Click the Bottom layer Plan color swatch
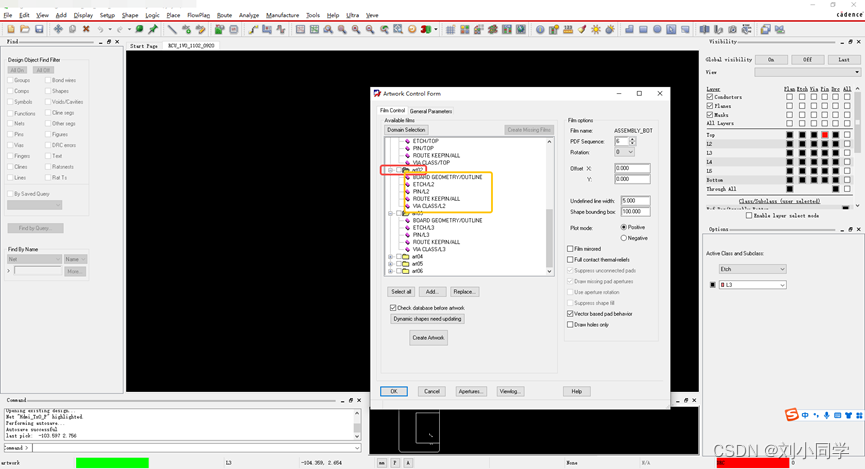This screenshot has width=865, height=469. pos(789,180)
